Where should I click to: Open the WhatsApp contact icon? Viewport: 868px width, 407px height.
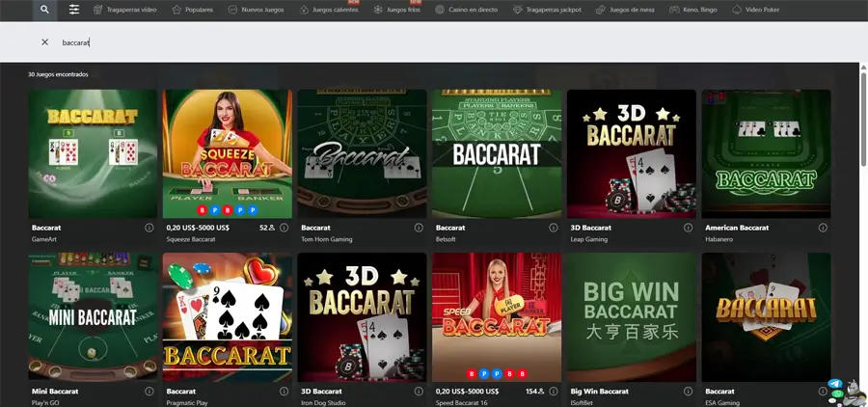point(836,393)
